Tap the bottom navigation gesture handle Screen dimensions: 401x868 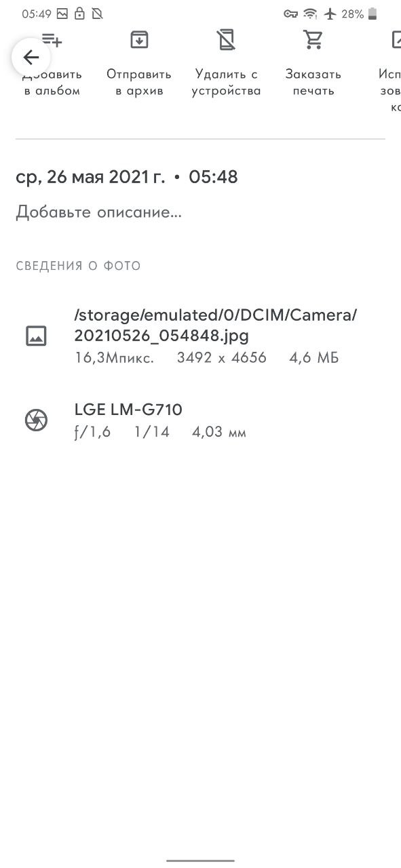(200, 861)
